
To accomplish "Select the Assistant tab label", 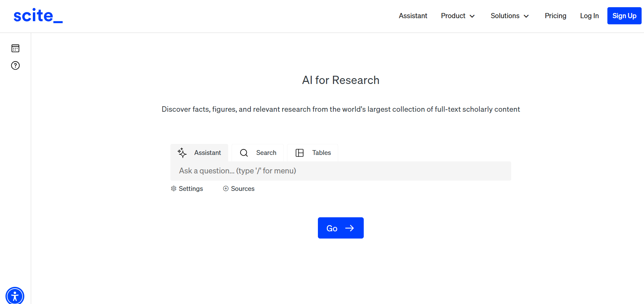I will (207, 153).
